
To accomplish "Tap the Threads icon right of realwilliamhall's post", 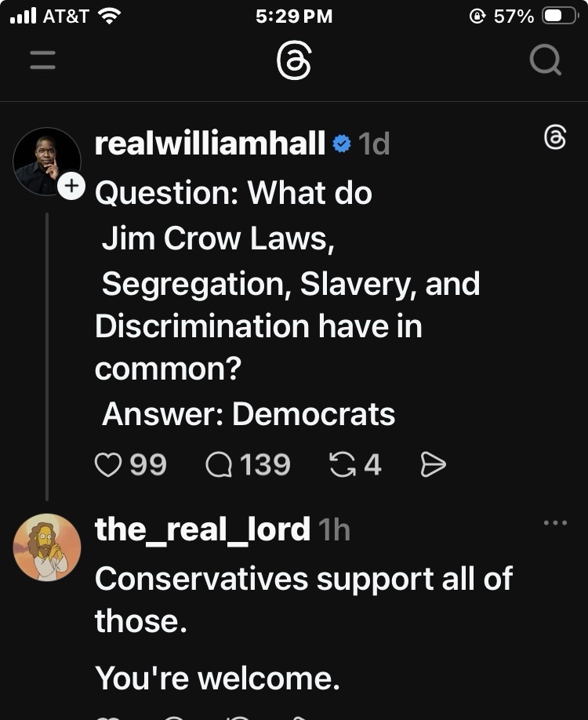I will pos(554,138).
